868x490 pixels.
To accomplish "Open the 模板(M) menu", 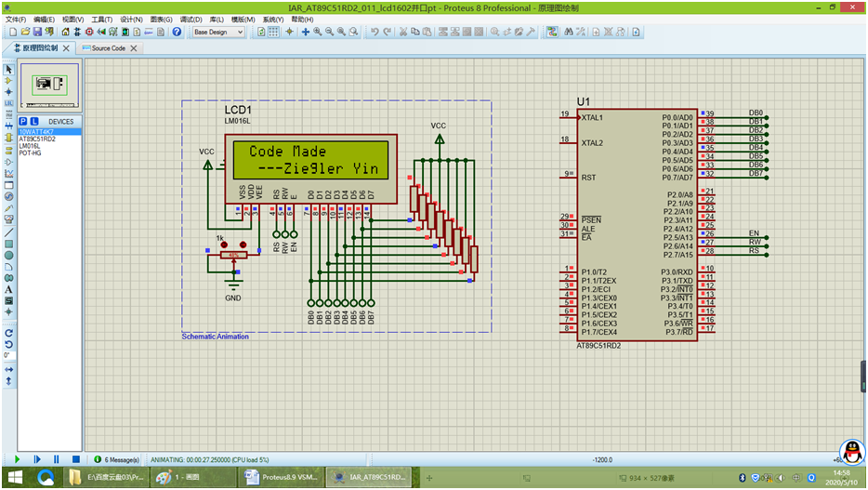I will (x=243, y=20).
